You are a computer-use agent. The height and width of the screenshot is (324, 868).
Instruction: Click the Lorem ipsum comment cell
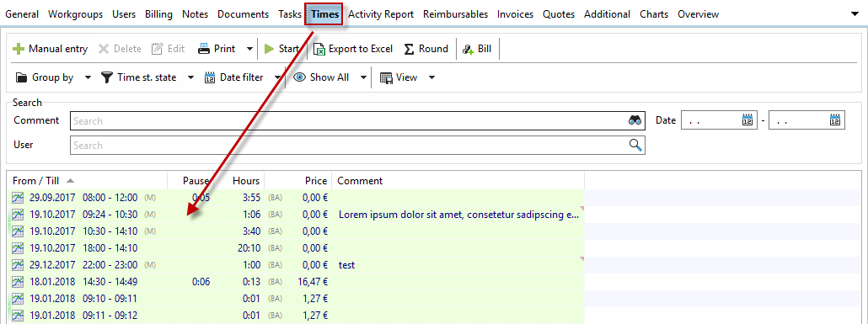(458, 215)
